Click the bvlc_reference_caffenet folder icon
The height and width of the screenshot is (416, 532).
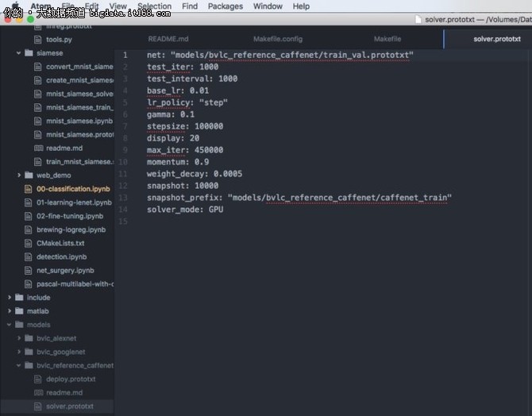pos(29,365)
